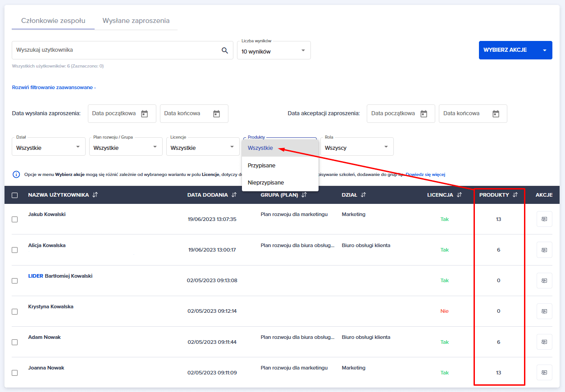This screenshot has height=392, width=565.
Task: Sort by Produkty column arrows
Action: pos(515,195)
